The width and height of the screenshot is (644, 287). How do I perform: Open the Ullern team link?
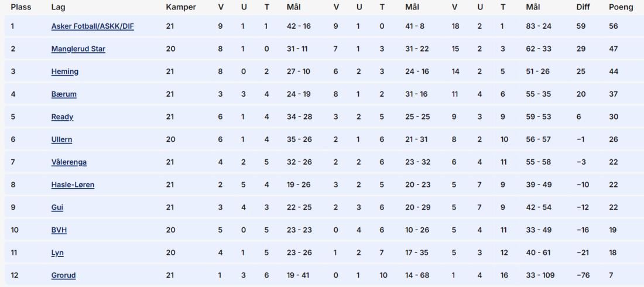(61, 139)
